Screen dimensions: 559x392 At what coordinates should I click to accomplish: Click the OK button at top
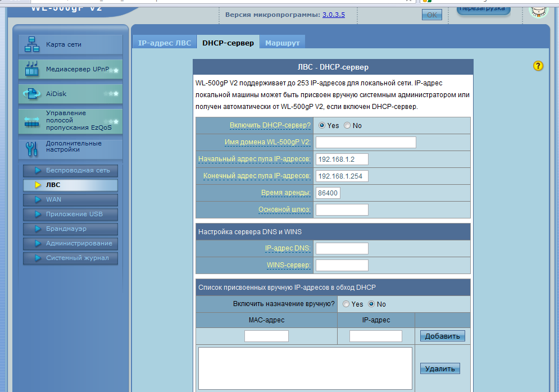[x=431, y=15]
